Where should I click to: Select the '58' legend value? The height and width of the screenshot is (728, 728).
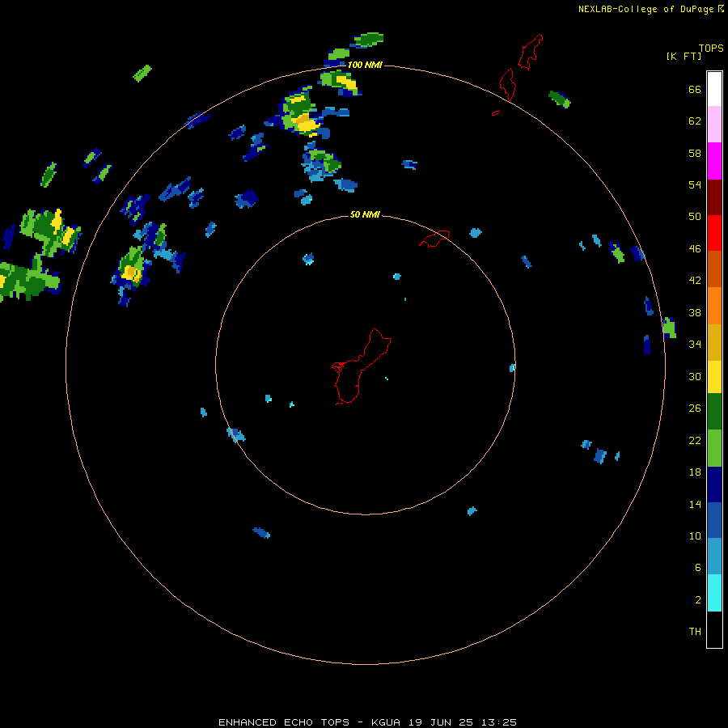[x=695, y=153]
